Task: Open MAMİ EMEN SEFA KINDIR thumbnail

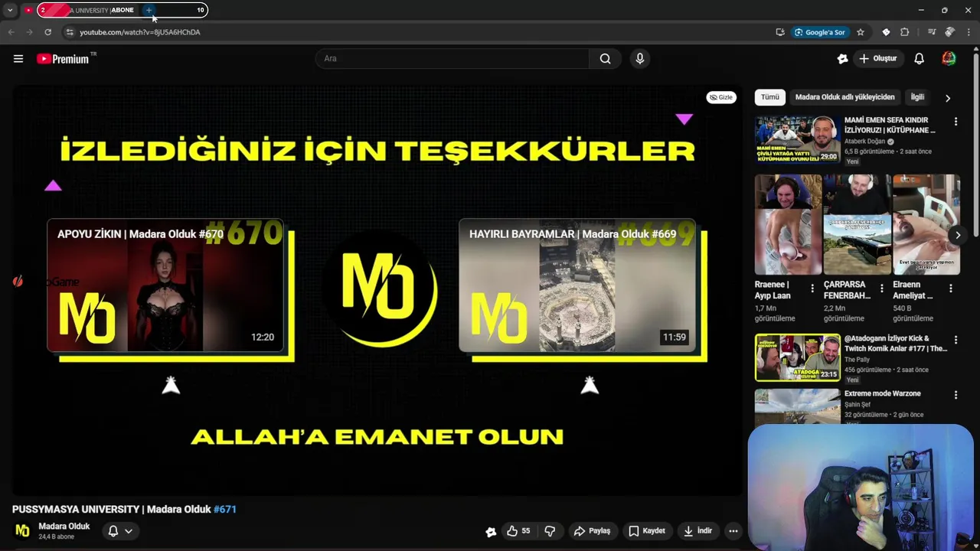Action: (x=797, y=139)
